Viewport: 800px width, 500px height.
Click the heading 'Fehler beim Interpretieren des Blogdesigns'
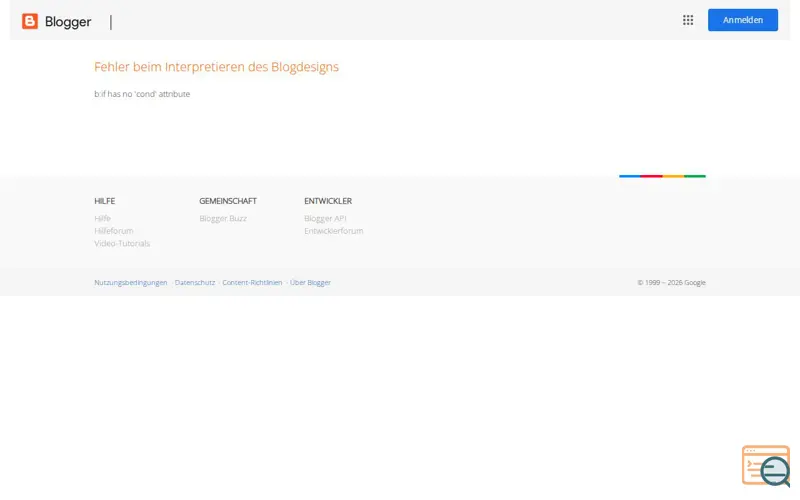216,67
